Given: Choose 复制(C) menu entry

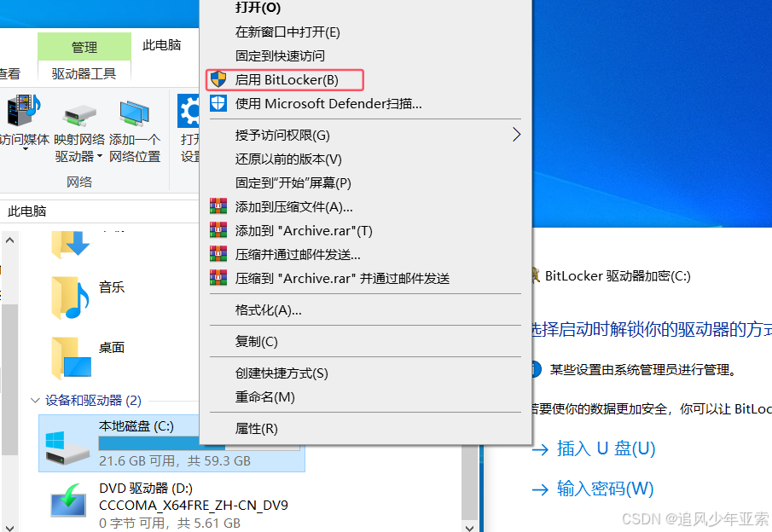Looking at the screenshot, I should tap(257, 342).
